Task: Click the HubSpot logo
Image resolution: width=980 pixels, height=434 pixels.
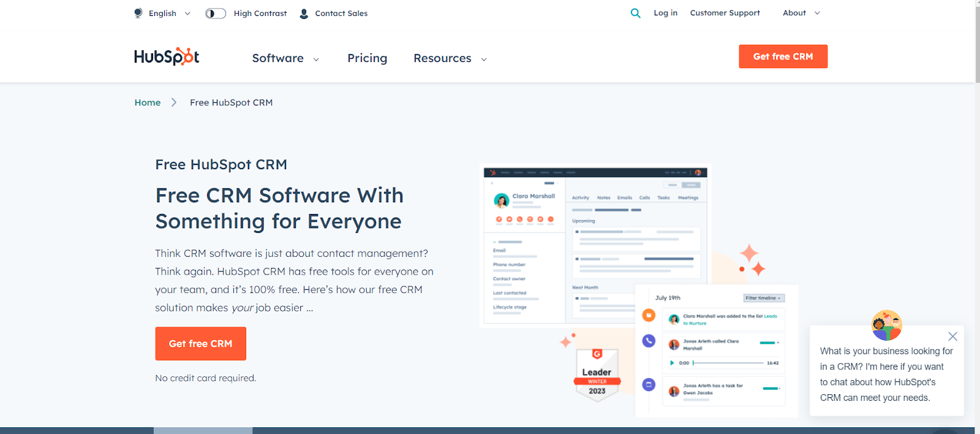Action: [167, 56]
